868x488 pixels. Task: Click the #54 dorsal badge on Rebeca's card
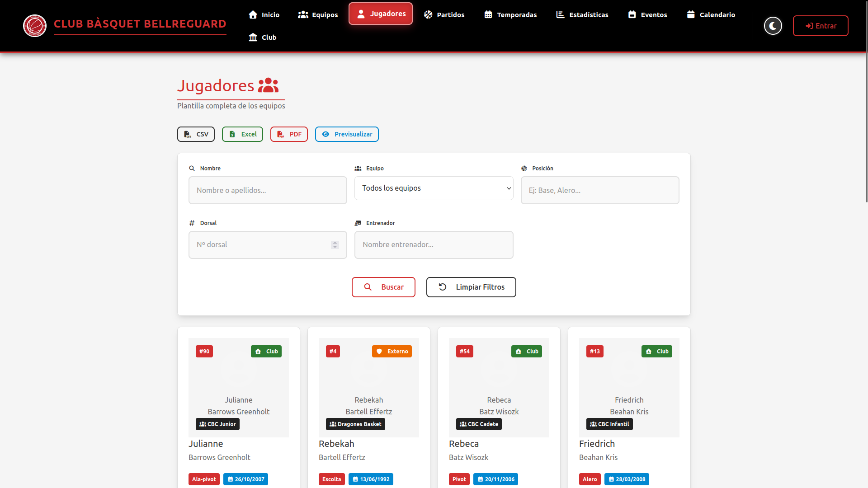(465, 352)
